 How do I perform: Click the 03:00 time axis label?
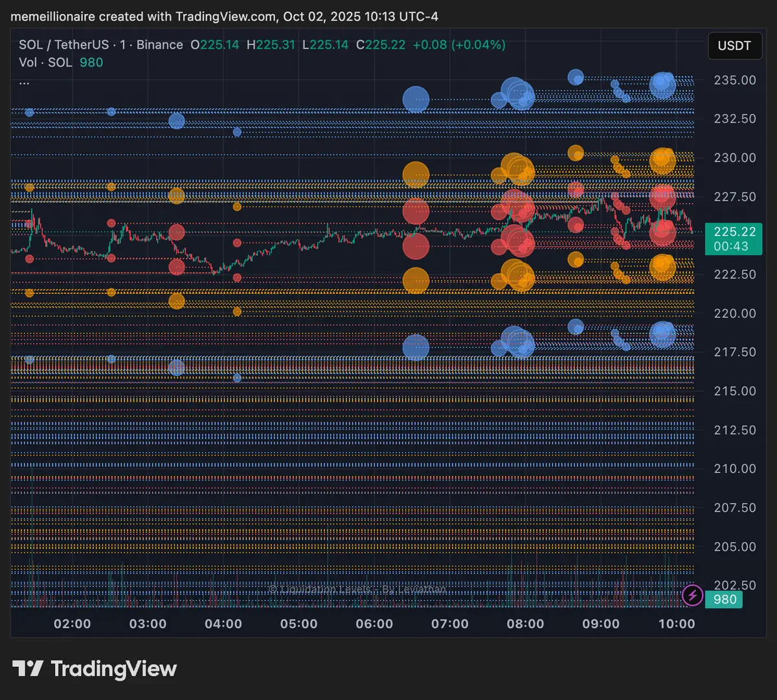click(x=148, y=624)
